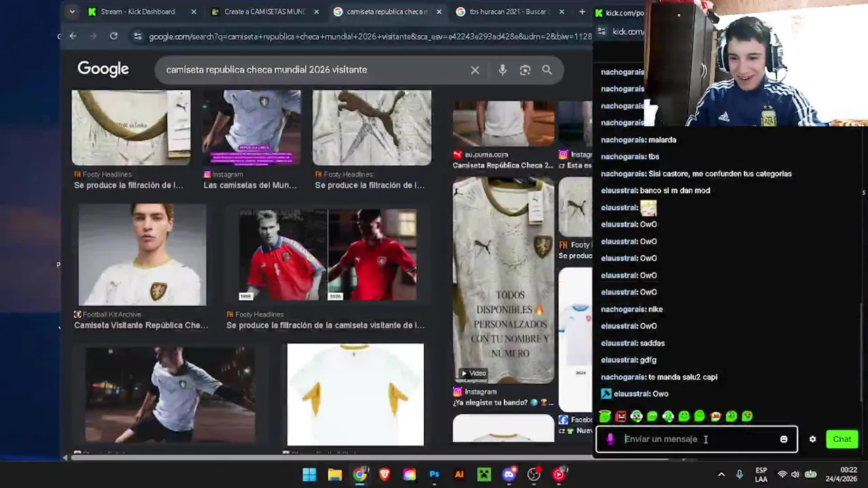
Task: Open Illustrator from the taskbar
Action: tap(459, 474)
